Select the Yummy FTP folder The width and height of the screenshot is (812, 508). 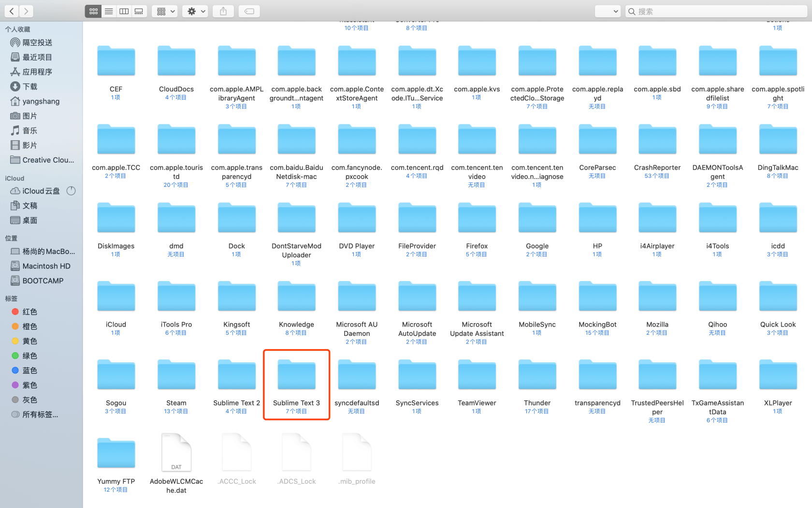(116, 453)
